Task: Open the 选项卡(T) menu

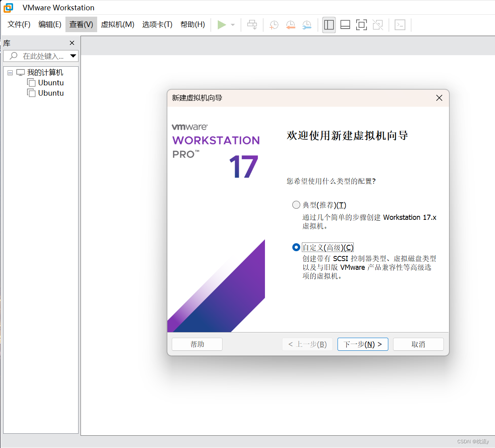Action: click(x=157, y=25)
